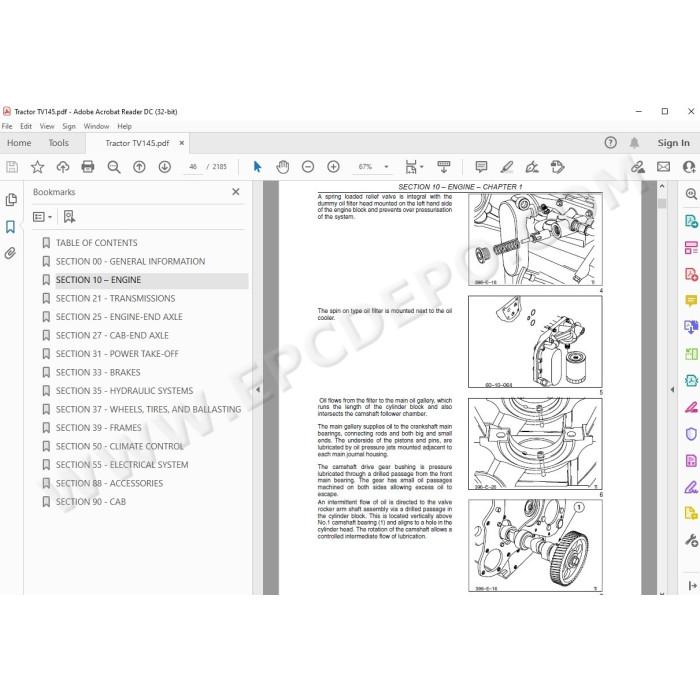This screenshot has height=700, width=700.
Task: Switch to the Tools tab
Action: click(x=58, y=143)
